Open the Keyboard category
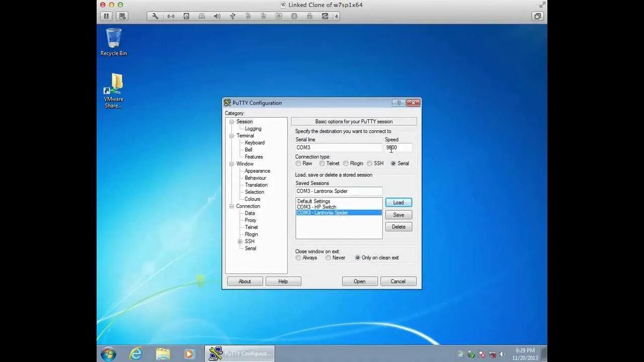This screenshot has height=362, width=644. (255, 143)
